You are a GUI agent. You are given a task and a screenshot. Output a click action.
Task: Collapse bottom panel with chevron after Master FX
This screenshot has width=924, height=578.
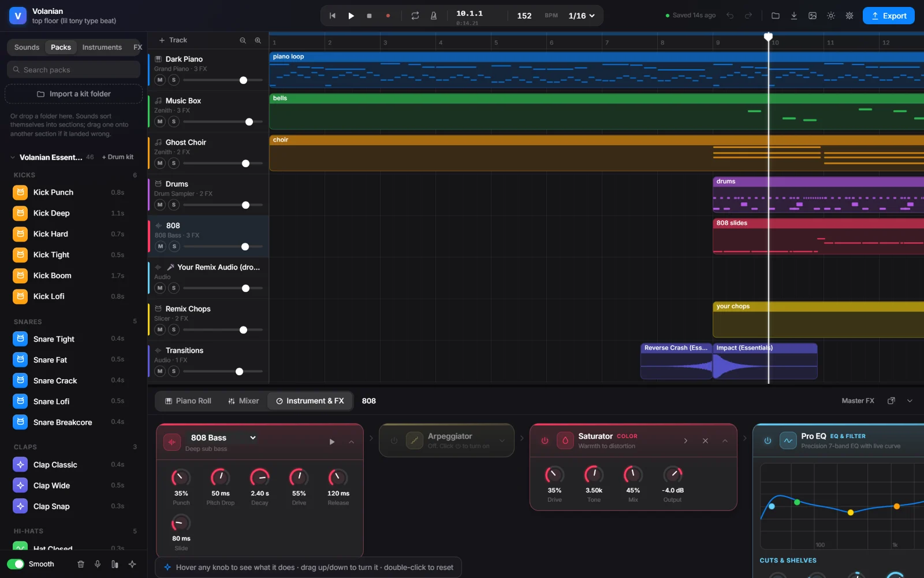tap(910, 401)
